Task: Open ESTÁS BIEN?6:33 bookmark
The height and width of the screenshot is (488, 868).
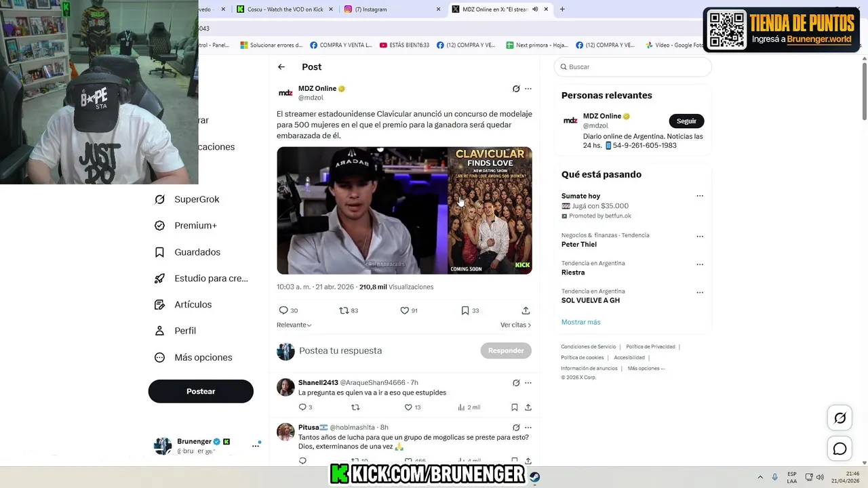Action: tap(405, 45)
